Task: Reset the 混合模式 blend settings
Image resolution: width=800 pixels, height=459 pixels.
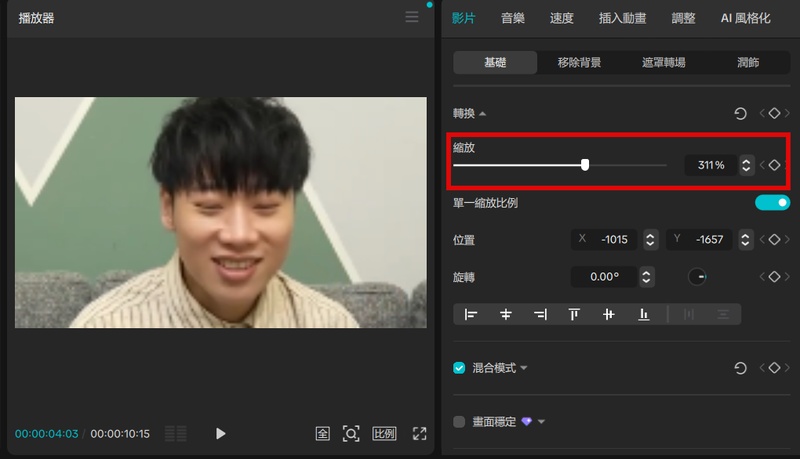Action: click(x=740, y=368)
